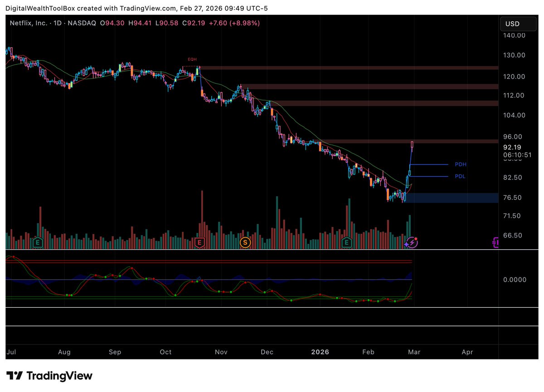The image size is (544, 392).
Task: Click the 140.00 price axis label
Action: [514, 35]
